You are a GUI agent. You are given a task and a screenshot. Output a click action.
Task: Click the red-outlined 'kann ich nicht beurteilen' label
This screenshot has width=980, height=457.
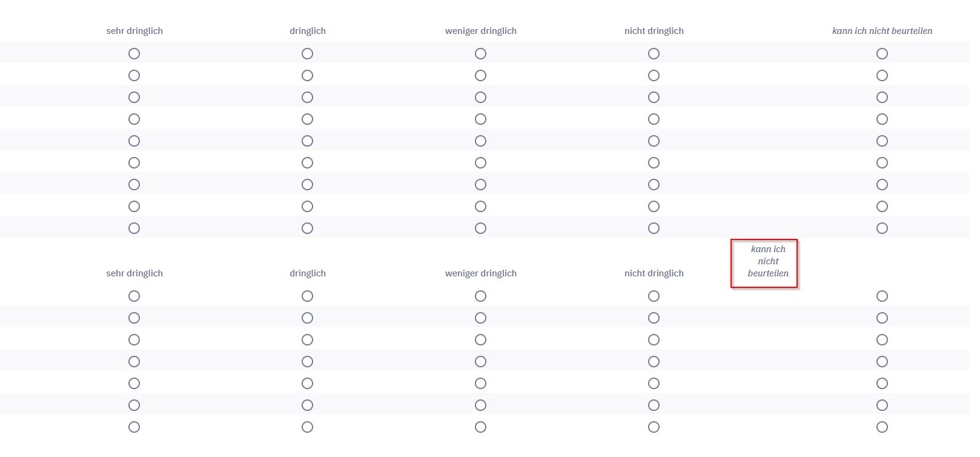point(767,261)
